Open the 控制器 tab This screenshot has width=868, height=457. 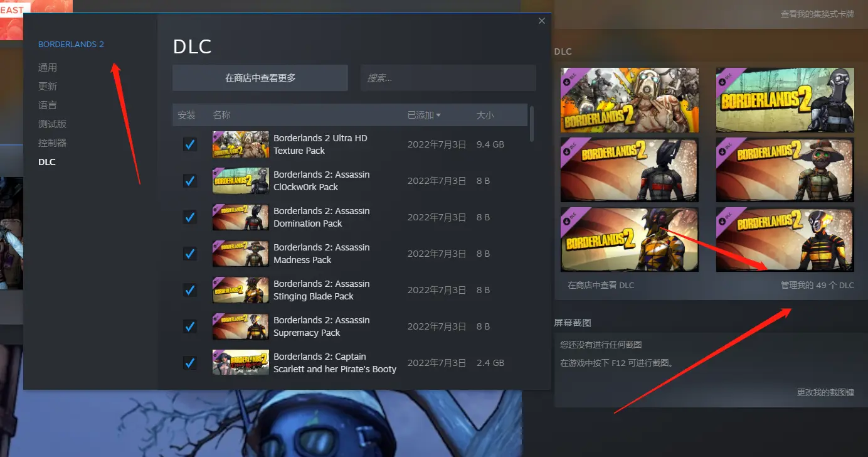53,143
